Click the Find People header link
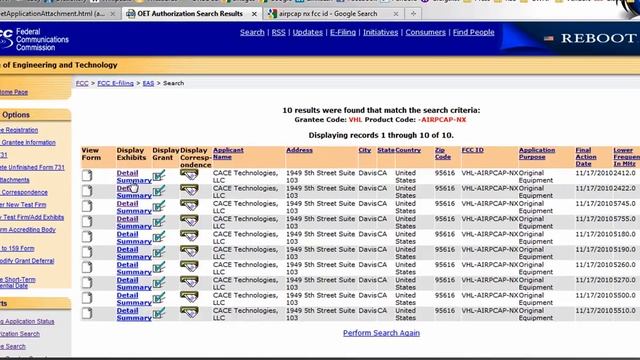The width and height of the screenshot is (640, 360). (x=473, y=32)
